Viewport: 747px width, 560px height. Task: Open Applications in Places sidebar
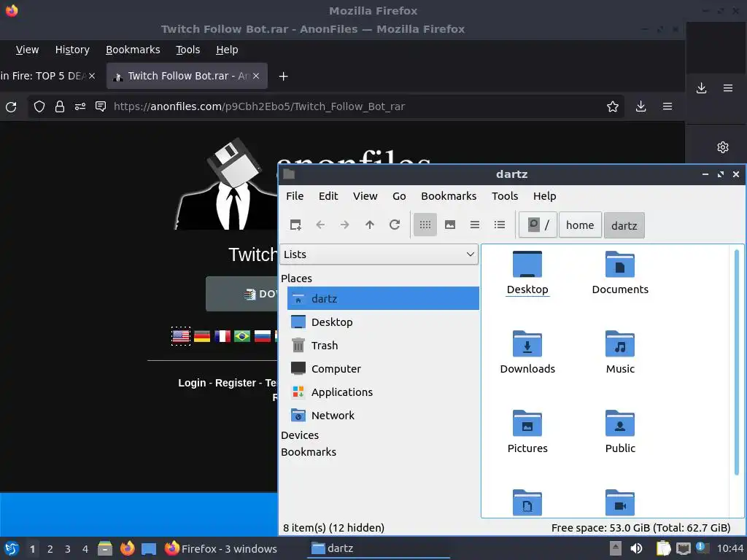[383, 392]
